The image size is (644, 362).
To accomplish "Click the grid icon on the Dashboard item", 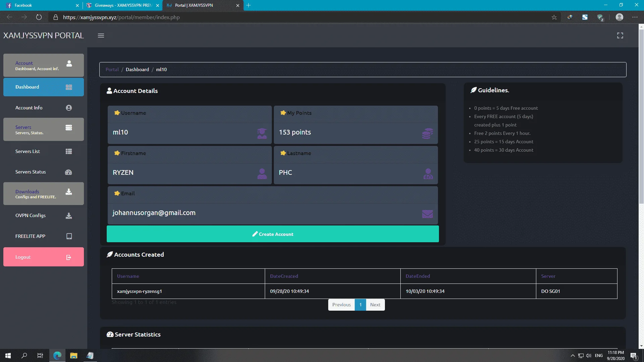I will click(69, 87).
